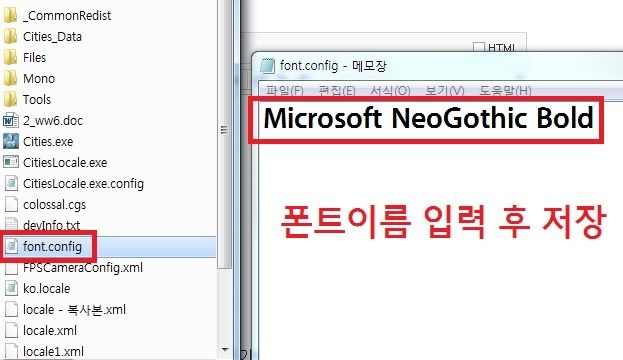
Task: Click the Tools folder icon
Action: (x=10, y=99)
